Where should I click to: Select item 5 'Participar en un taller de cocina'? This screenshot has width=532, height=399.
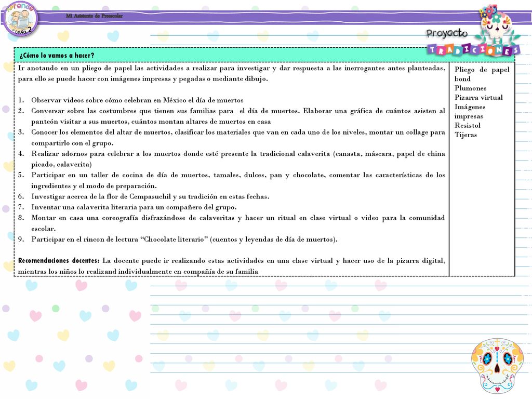click(x=231, y=180)
